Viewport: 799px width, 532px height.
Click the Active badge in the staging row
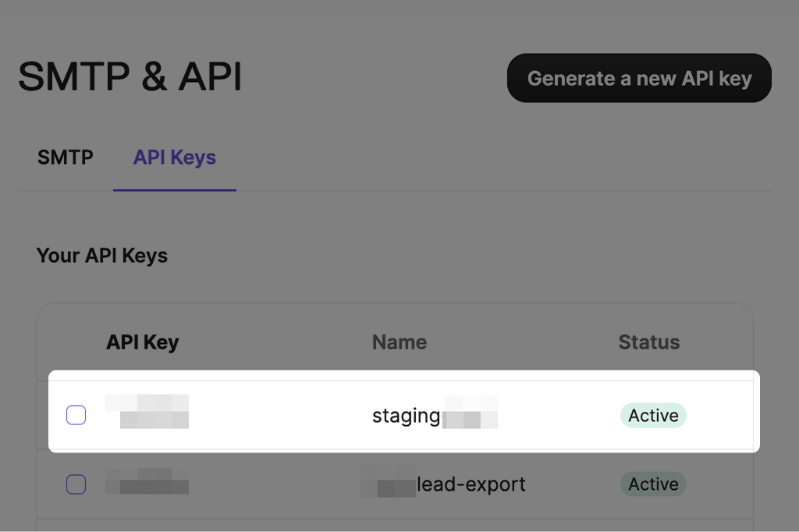click(653, 415)
